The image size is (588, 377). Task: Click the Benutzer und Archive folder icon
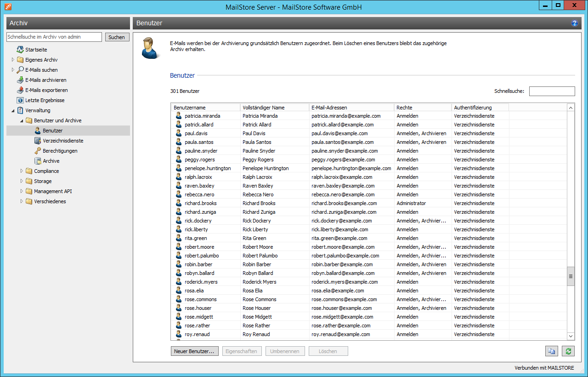click(29, 120)
